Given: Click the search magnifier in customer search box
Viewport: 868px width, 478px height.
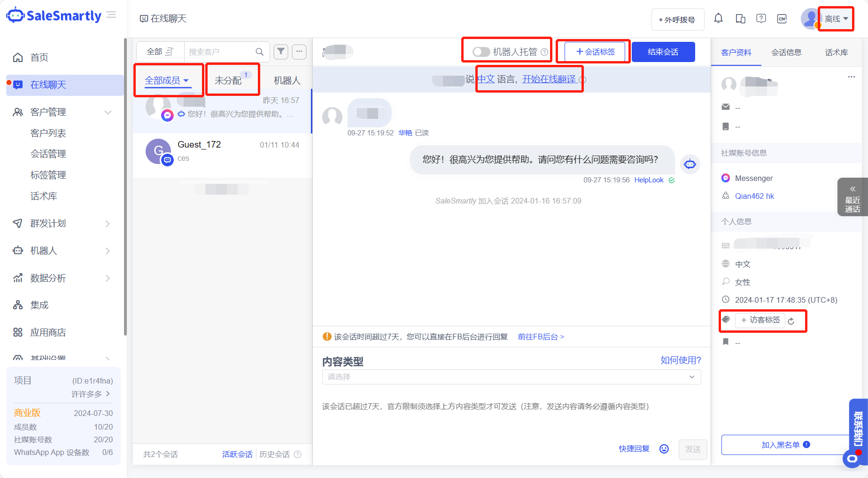Looking at the screenshot, I should tap(259, 52).
